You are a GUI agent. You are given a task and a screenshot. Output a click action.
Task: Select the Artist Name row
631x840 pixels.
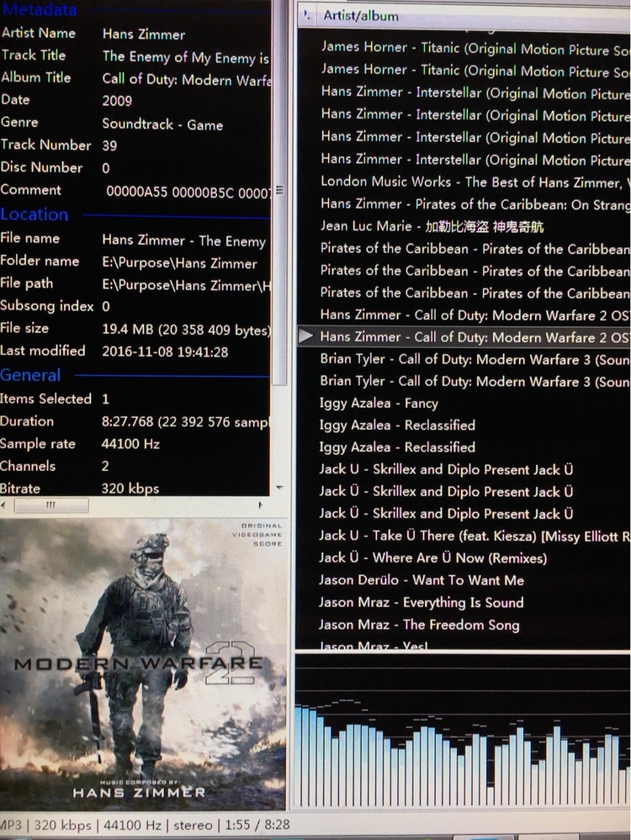tap(135, 34)
